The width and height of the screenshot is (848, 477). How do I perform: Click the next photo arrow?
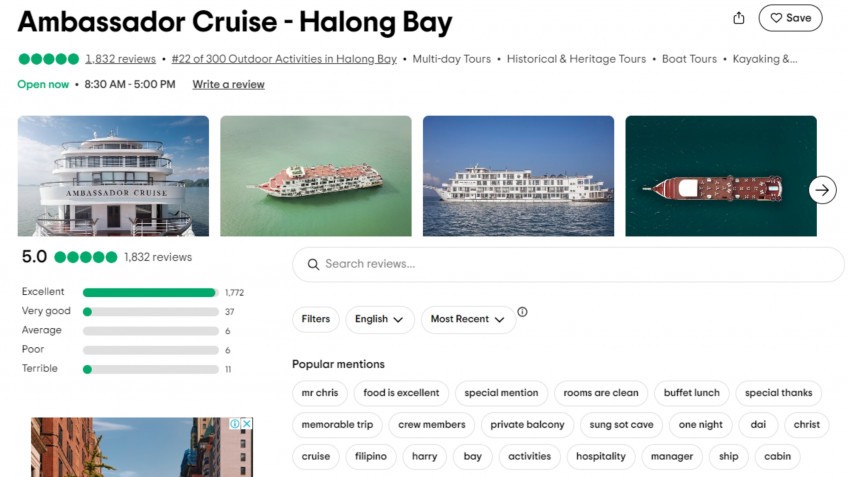(x=822, y=190)
